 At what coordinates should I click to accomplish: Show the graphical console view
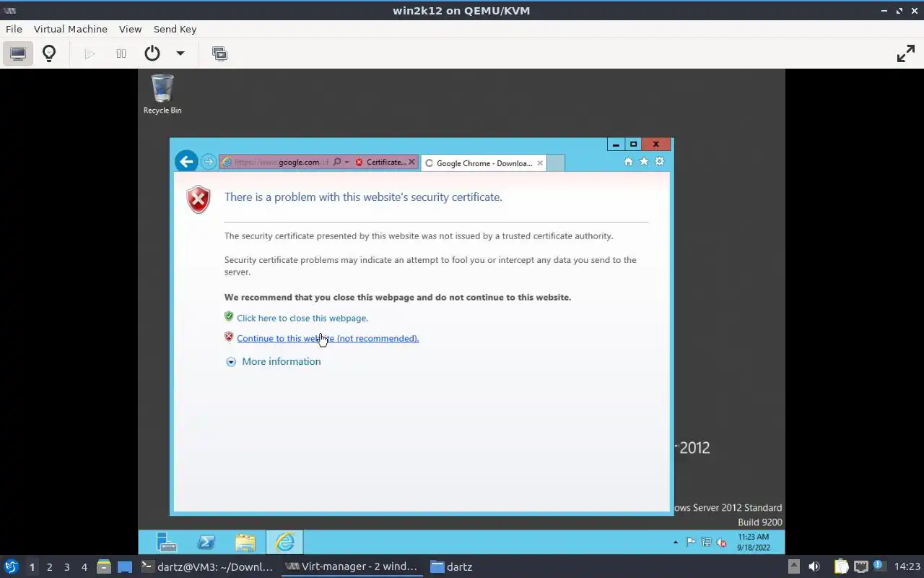[x=18, y=53]
